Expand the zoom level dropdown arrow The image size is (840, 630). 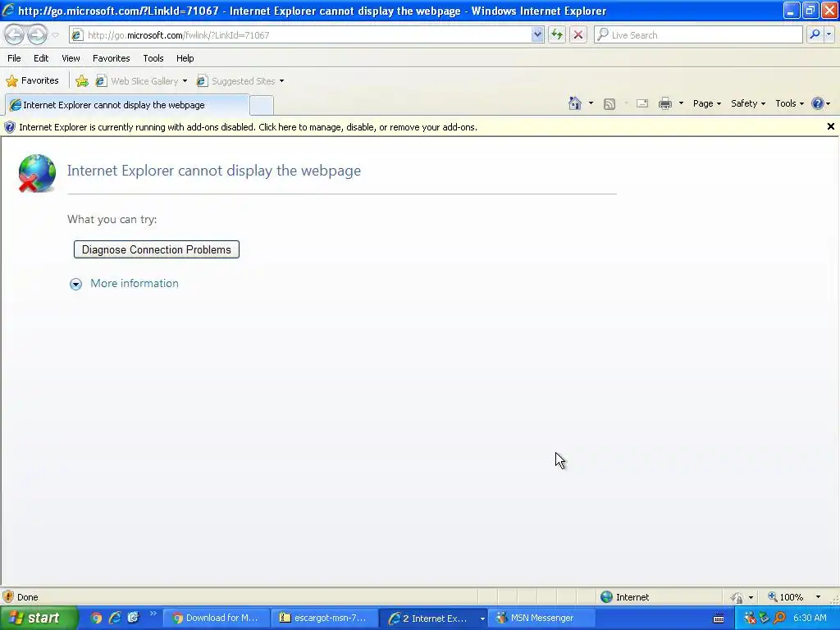[x=818, y=597]
